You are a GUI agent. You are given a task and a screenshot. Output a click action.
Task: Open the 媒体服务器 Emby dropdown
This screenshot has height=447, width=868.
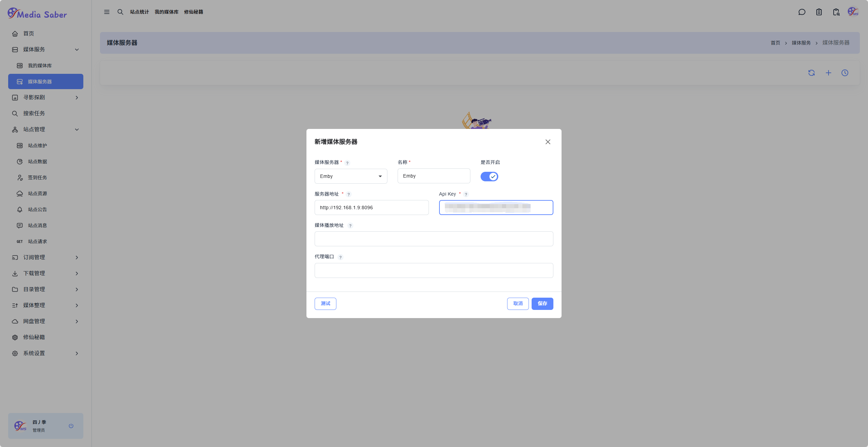pos(351,176)
